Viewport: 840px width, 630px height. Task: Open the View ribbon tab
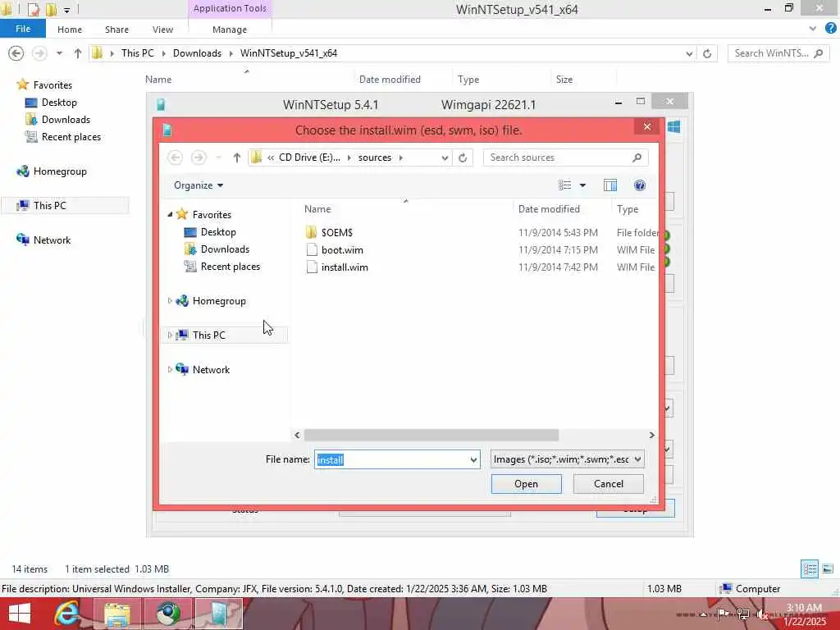pyautogui.click(x=163, y=30)
